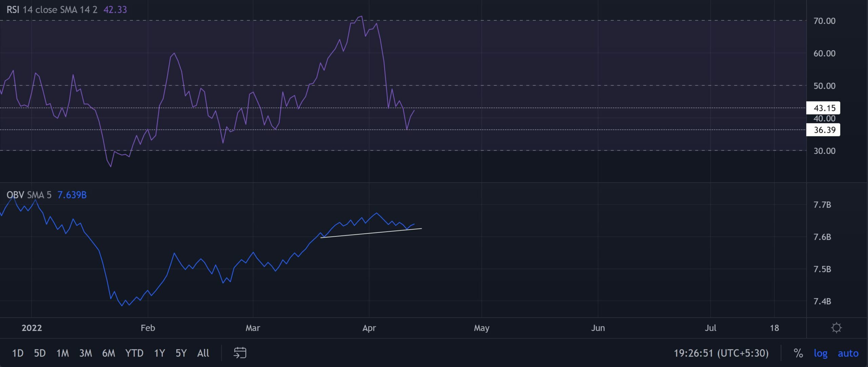This screenshot has width=868, height=367.
Task: Open the 1Y range selector
Action: pos(159,353)
